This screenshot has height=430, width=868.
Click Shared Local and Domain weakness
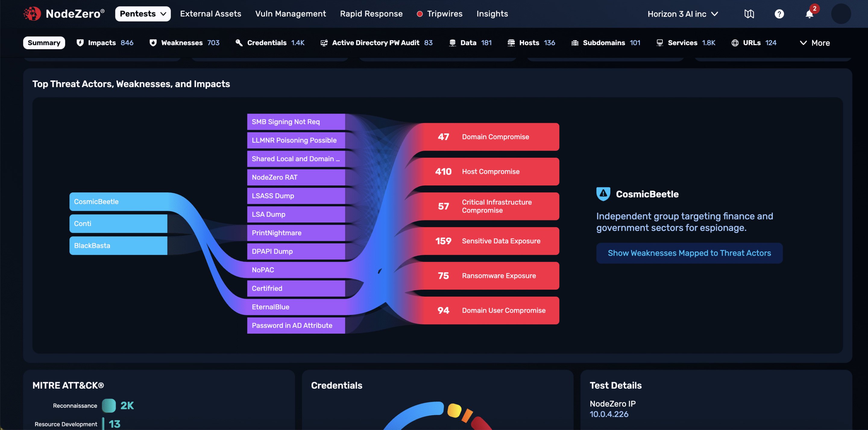click(x=296, y=159)
